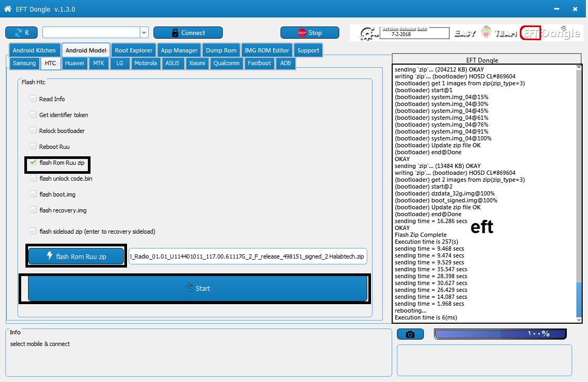Enable flash boot.img checkbox
Viewport: 588px width, 382px height.
click(x=33, y=194)
